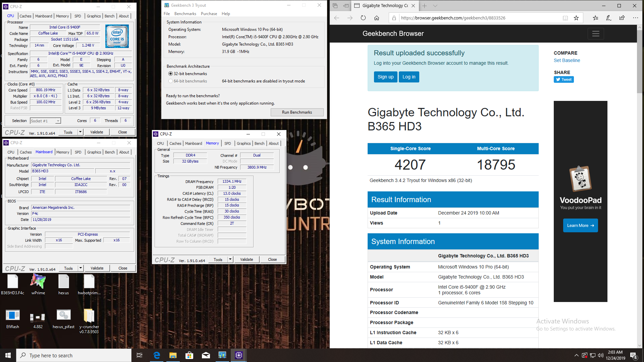The height and width of the screenshot is (362, 644).
Task: Click the Sign up button
Action: pos(385,77)
